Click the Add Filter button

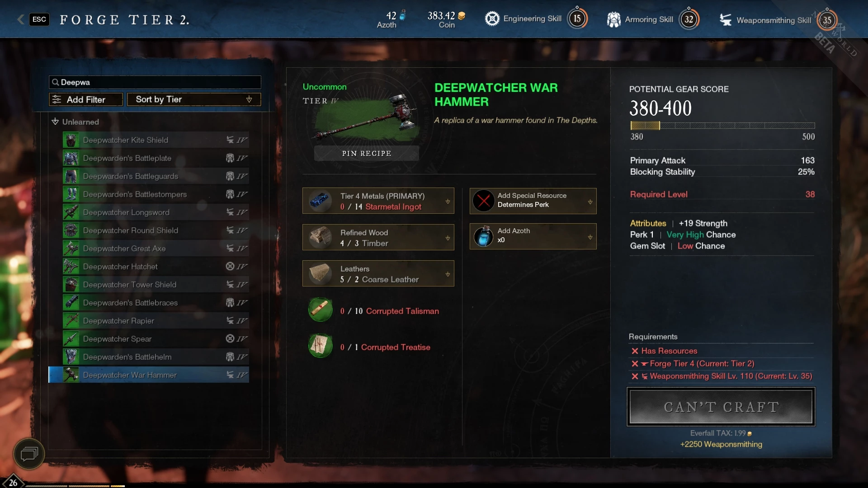pyautogui.click(x=86, y=99)
